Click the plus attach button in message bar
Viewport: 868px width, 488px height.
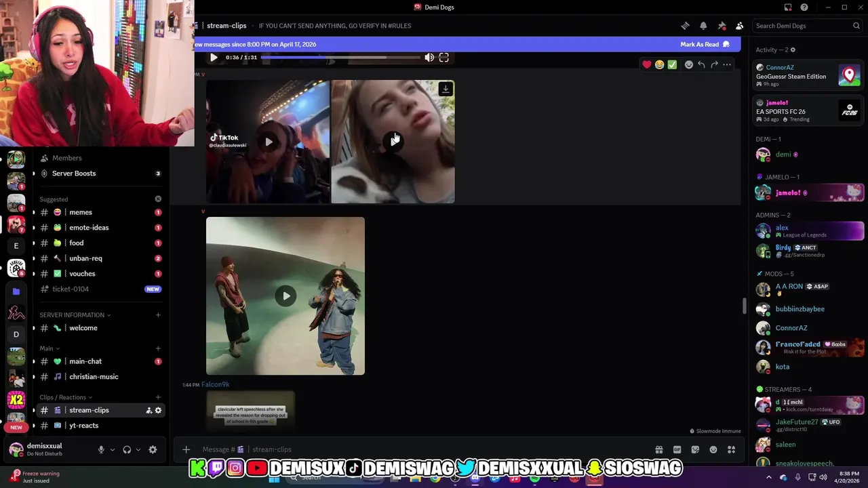point(186,449)
